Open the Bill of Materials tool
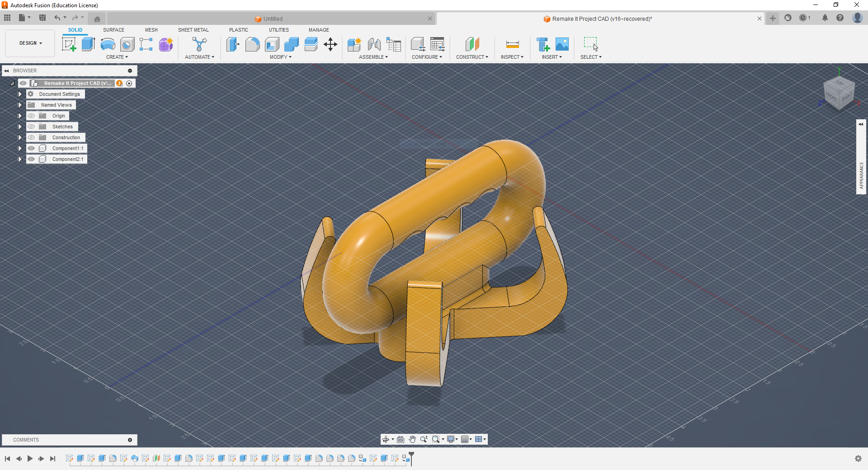Viewport: 868px width, 470px height. coord(394,44)
